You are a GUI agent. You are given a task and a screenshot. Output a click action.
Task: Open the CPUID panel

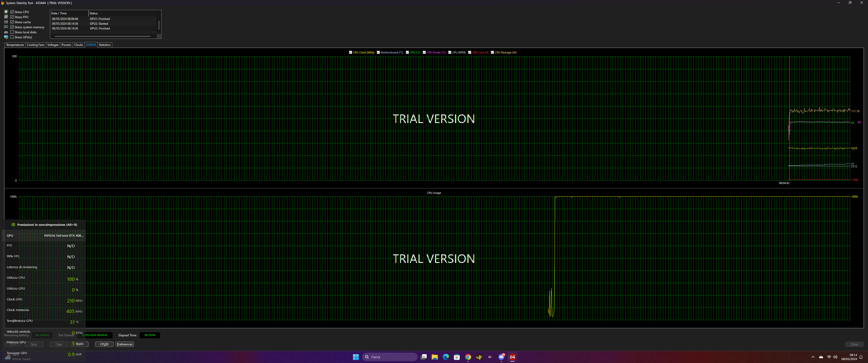coord(104,344)
